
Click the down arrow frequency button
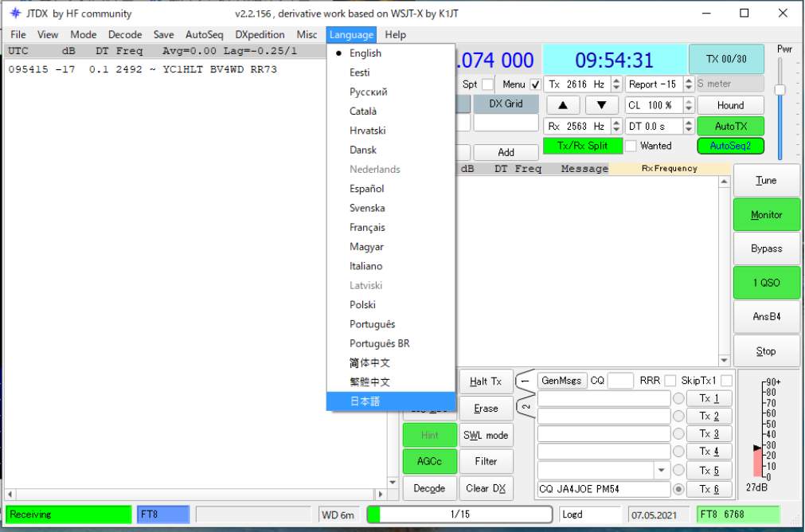pos(602,105)
